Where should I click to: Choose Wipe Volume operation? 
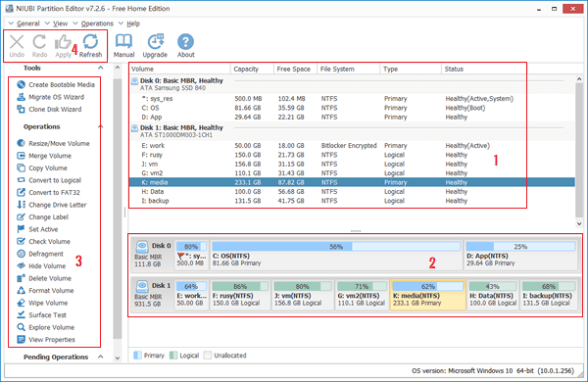click(x=42, y=303)
